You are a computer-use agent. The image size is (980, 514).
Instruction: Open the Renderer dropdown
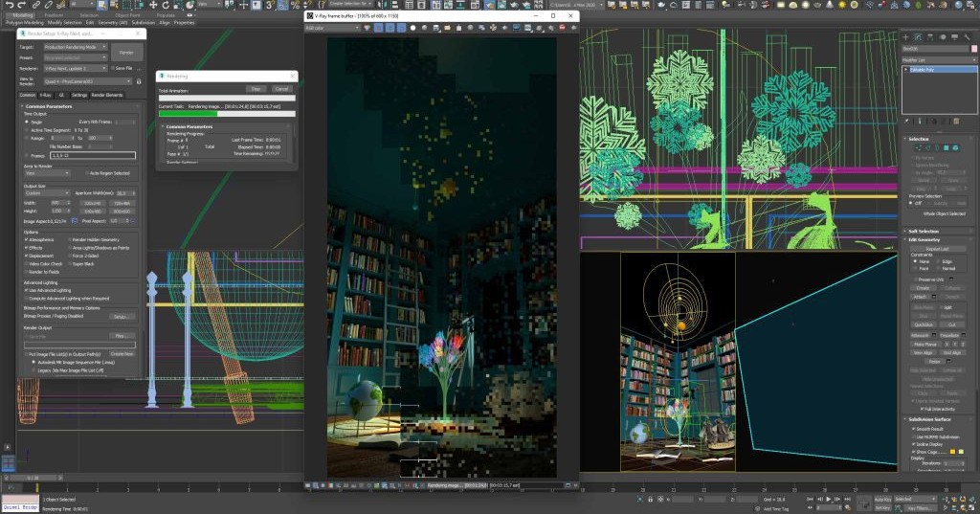76,68
